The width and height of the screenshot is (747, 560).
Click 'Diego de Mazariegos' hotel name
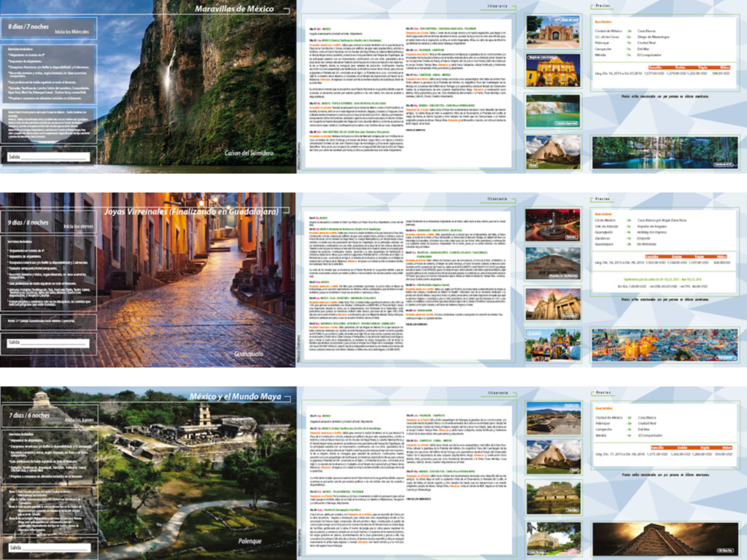click(653, 36)
